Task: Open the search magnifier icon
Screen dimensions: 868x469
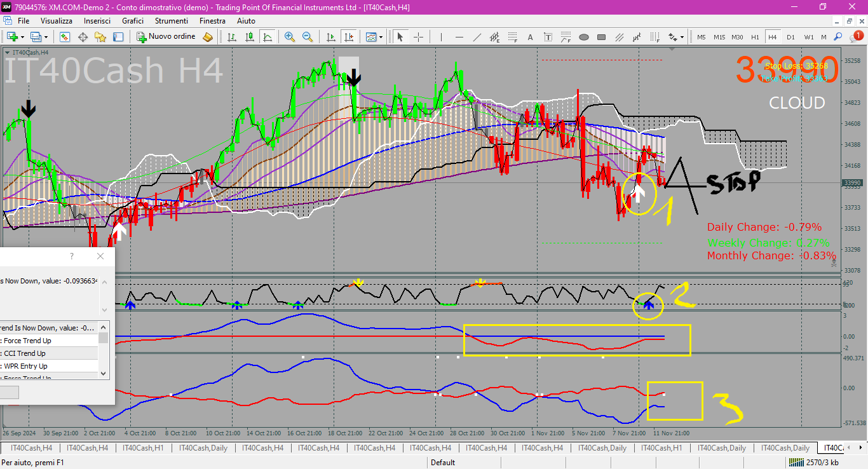Action: coord(837,37)
